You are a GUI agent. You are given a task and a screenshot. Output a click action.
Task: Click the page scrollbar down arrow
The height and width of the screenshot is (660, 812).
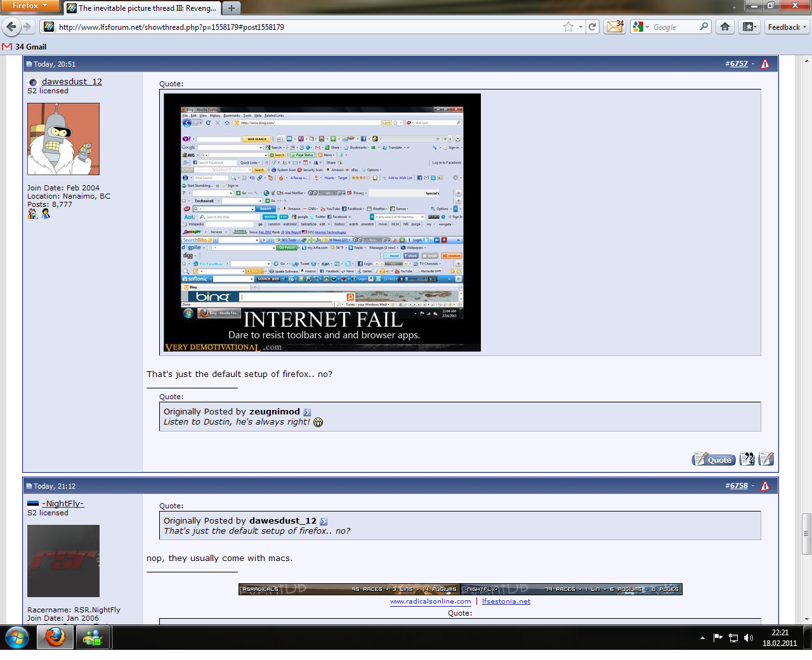point(807,619)
